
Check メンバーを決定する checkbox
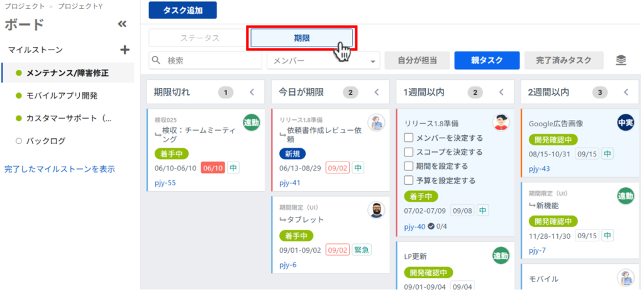(409, 138)
